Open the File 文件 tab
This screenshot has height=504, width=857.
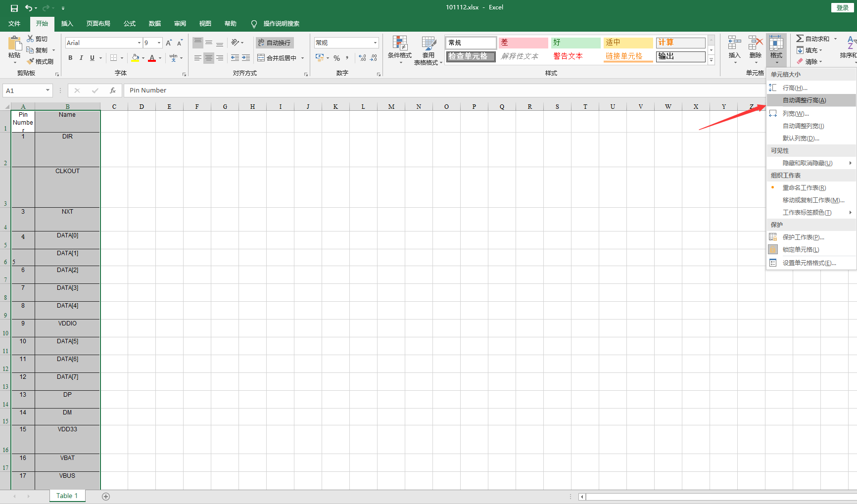14,24
